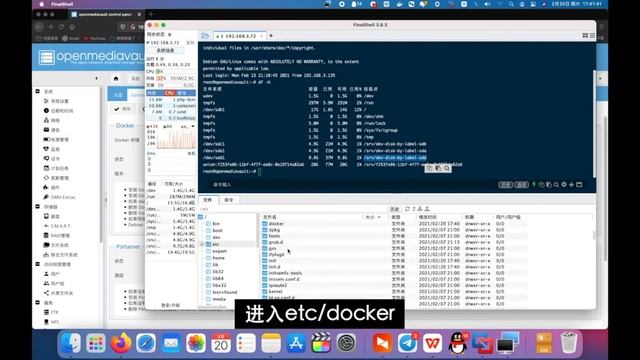Click the upload icon in file panel toolbar
The height and width of the screenshot is (360, 640).
(427, 209)
